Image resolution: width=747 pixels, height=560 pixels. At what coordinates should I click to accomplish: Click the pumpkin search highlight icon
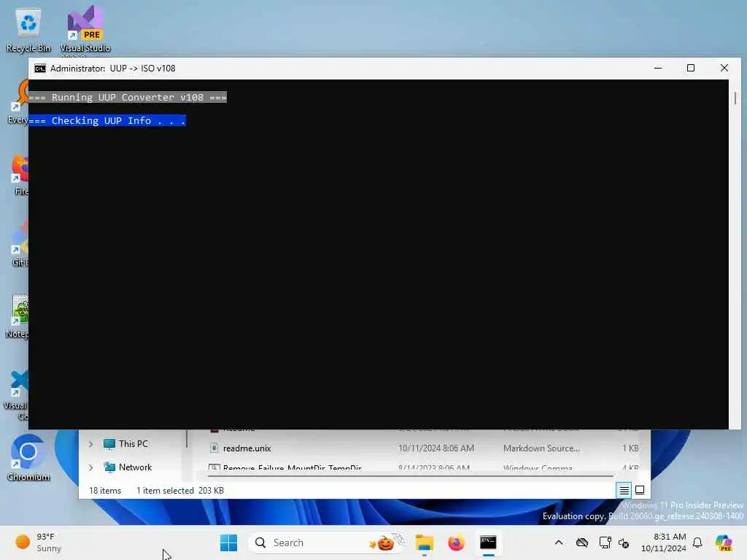click(x=385, y=542)
